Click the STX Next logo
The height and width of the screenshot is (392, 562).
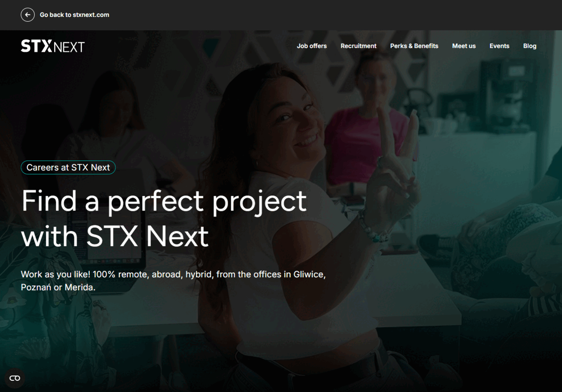point(53,46)
